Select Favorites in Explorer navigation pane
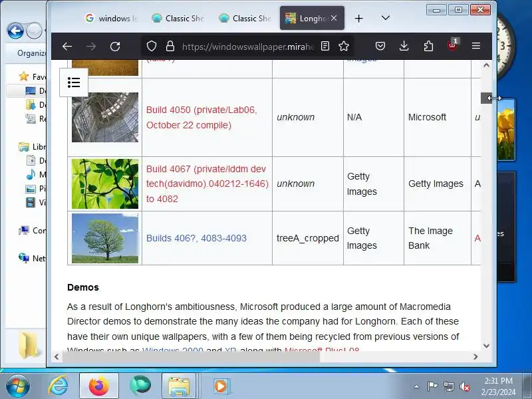Image resolution: width=532 pixels, height=399 pixels. 32,76
